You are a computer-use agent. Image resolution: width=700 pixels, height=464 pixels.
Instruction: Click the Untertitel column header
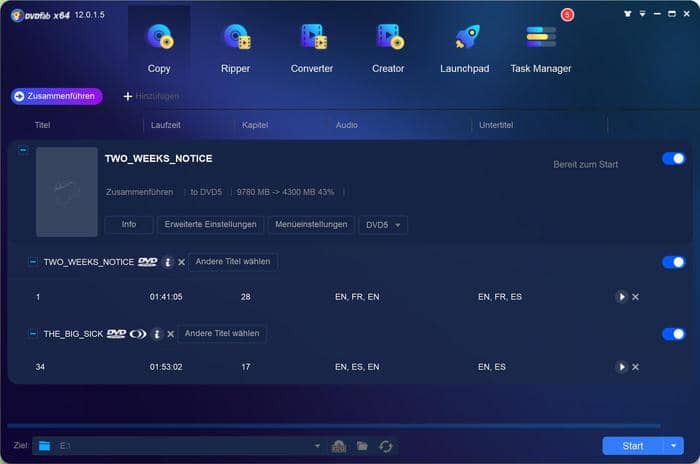coord(496,125)
